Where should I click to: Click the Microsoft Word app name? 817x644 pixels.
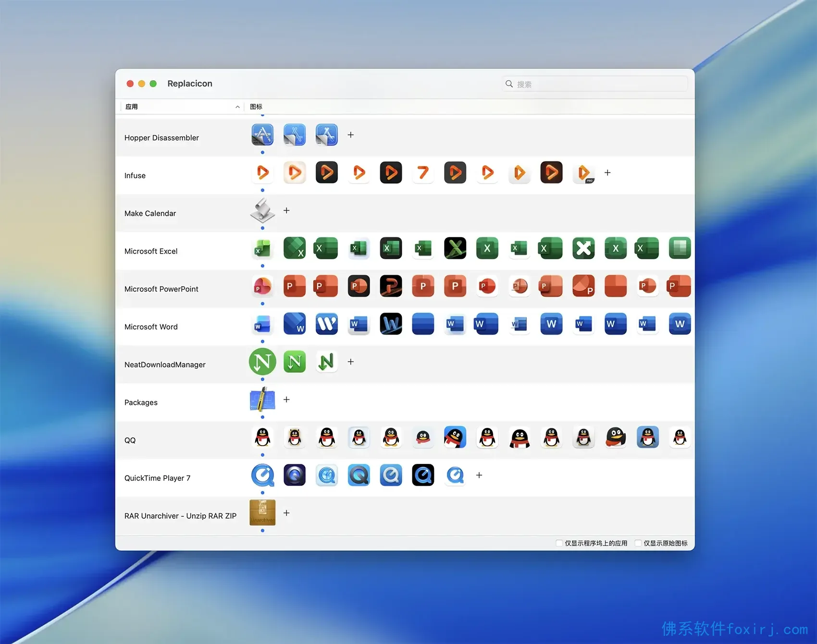(x=151, y=327)
